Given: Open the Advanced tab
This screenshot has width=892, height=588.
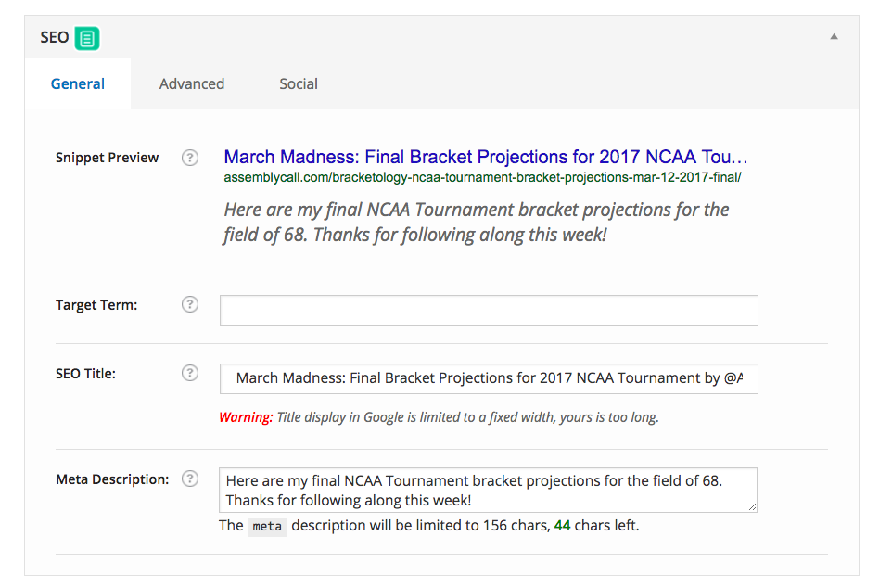Looking at the screenshot, I should coord(192,83).
